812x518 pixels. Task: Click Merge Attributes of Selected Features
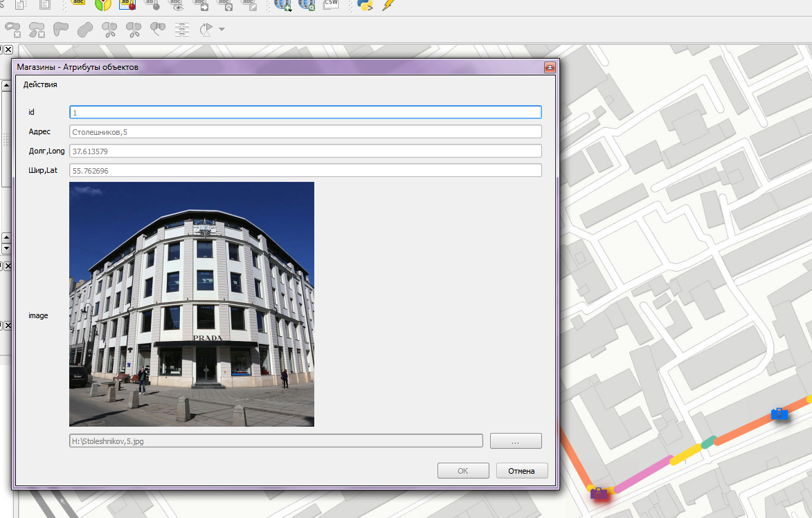point(182,30)
